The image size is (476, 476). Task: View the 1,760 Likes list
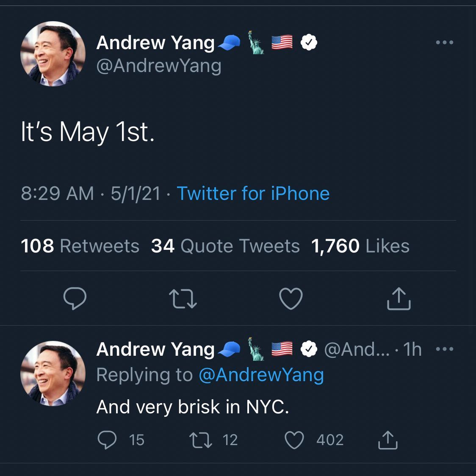pos(360,246)
